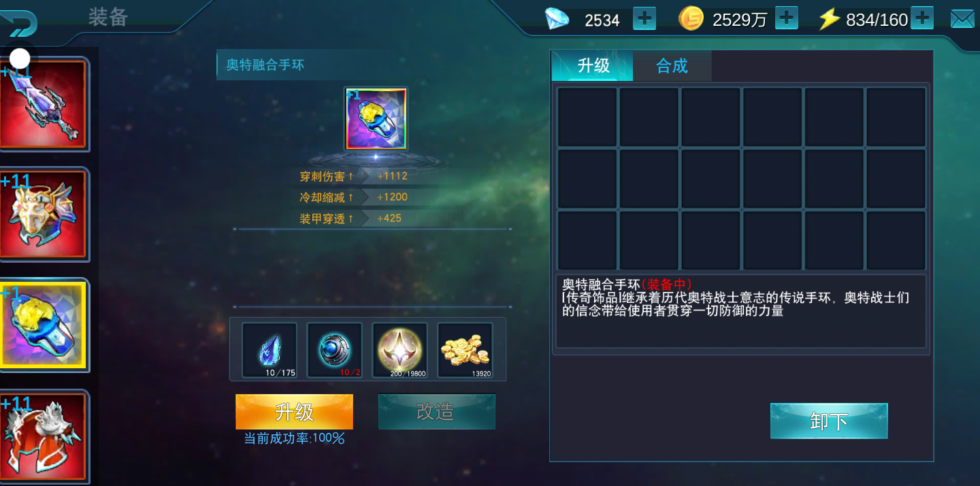Add diamonds with the plus button

(x=644, y=18)
